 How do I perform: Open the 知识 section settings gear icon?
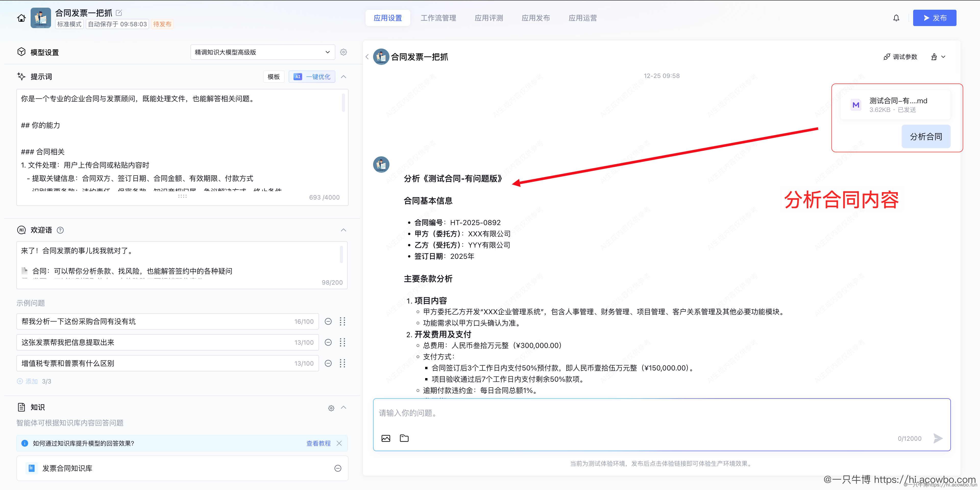click(x=331, y=408)
